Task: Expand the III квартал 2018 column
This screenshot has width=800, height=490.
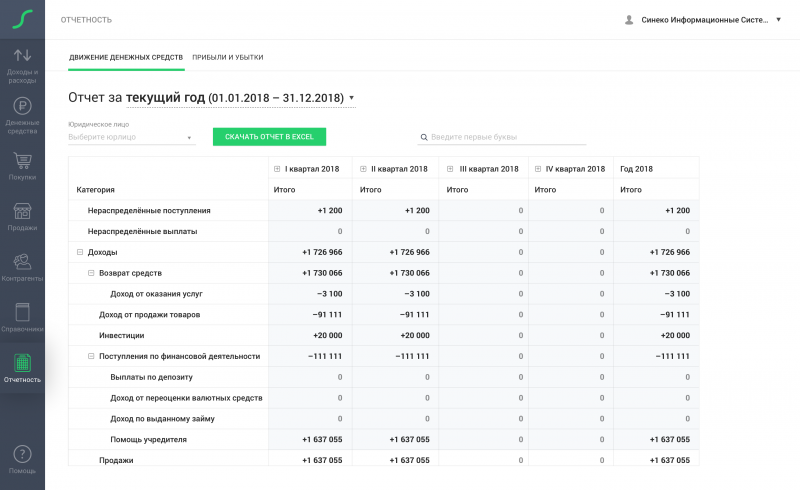Action: (x=450, y=169)
